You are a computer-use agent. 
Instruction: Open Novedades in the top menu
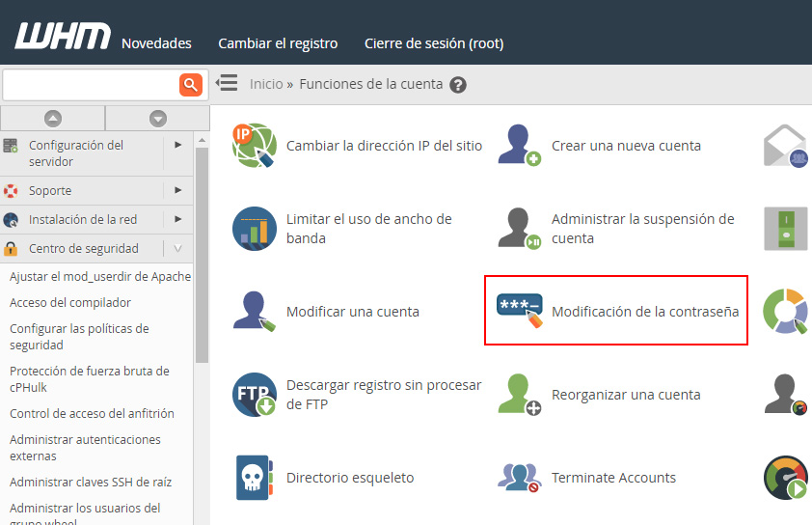[x=156, y=43]
